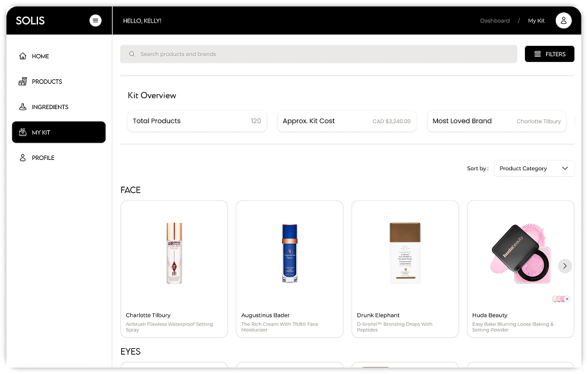Select the My Kit menu item

(59, 132)
